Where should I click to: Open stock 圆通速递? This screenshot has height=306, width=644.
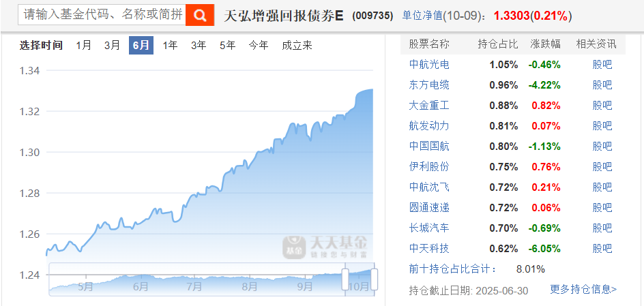click(x=429, y=208)
